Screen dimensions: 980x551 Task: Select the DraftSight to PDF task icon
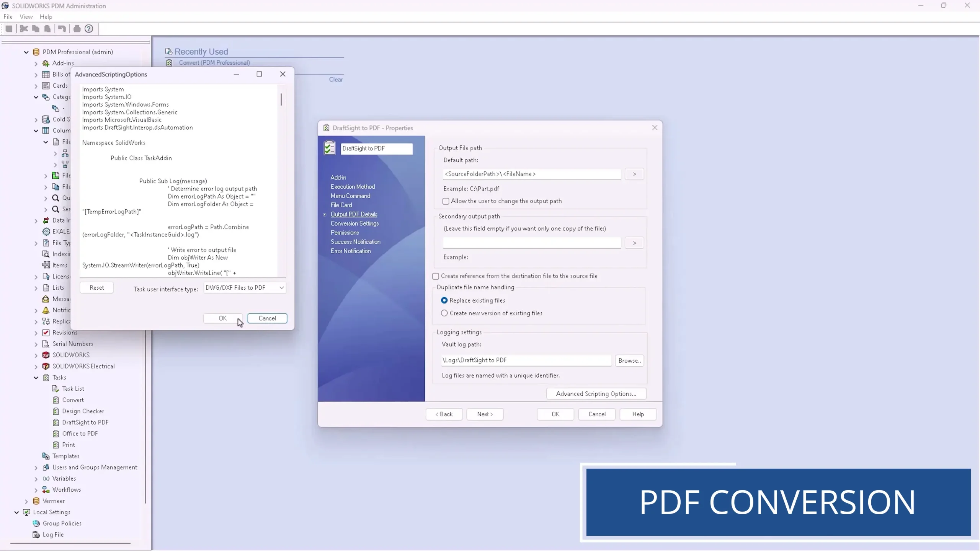pos(55,422)
